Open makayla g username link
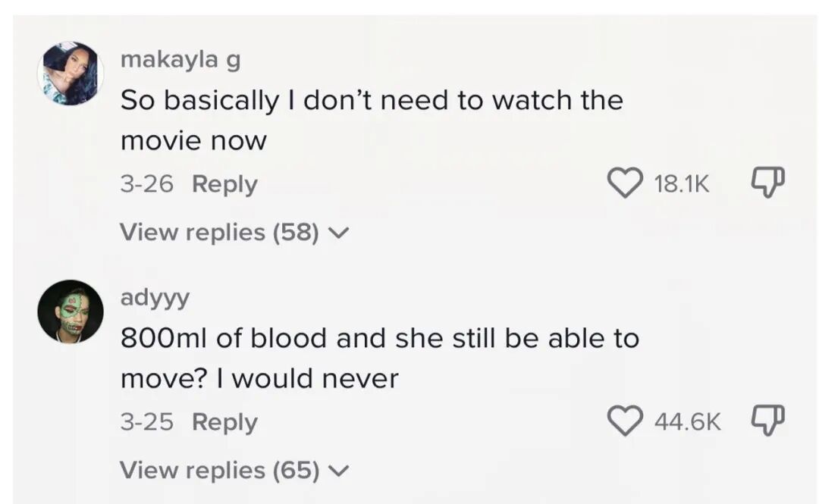The image size is (819, 504). click(x=180, y=60)
